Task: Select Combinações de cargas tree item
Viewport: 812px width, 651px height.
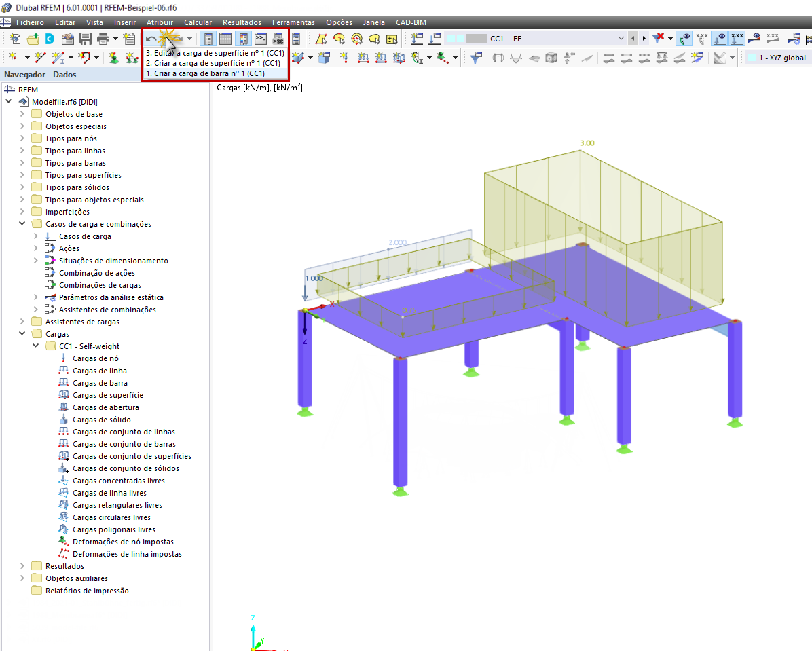Action: (100, 285)
